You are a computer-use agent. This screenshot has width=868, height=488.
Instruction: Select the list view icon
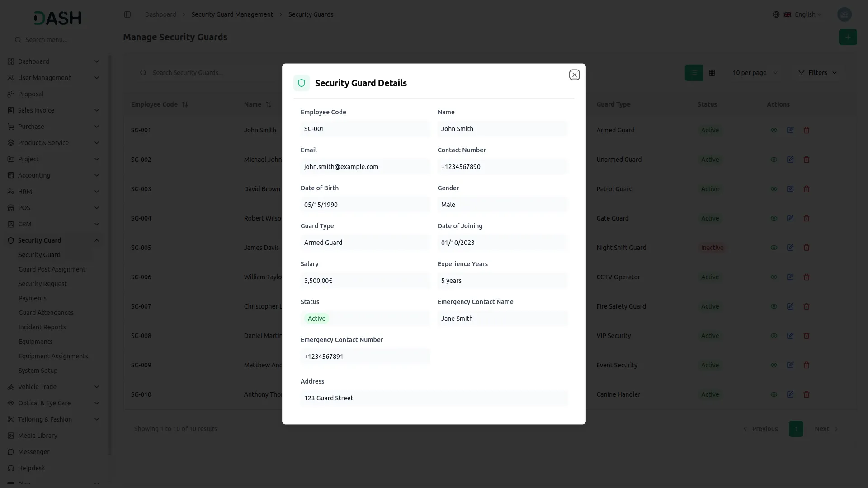693,73
